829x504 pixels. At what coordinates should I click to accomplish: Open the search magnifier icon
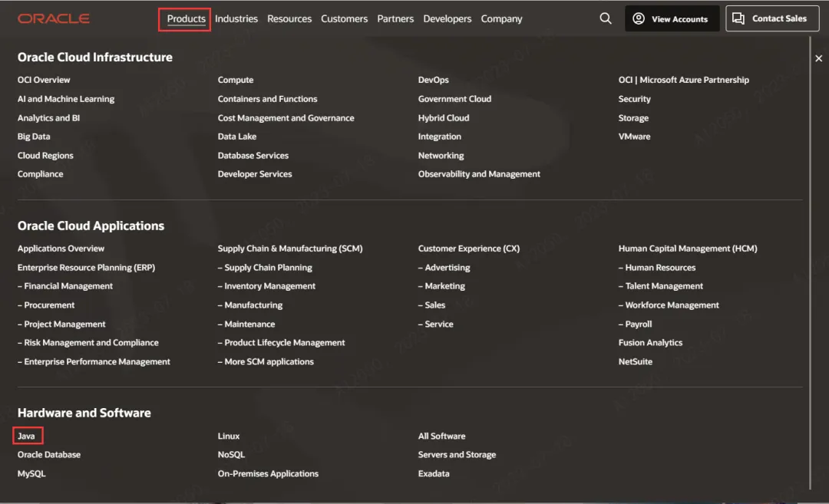606,18
